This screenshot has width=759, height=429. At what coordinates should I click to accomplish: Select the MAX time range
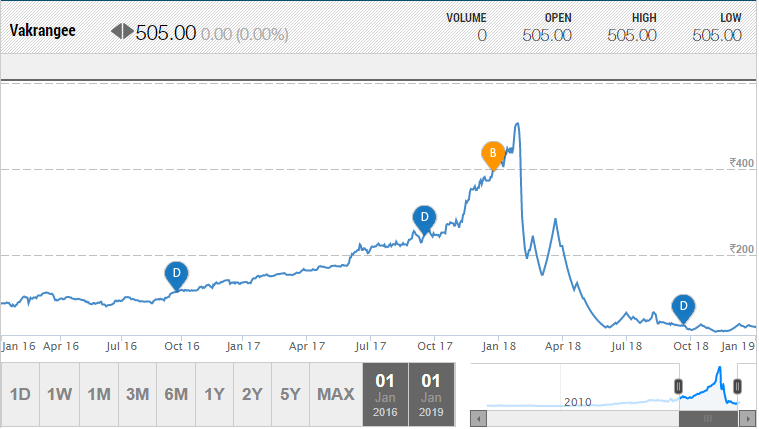click(x=336, y=394)
